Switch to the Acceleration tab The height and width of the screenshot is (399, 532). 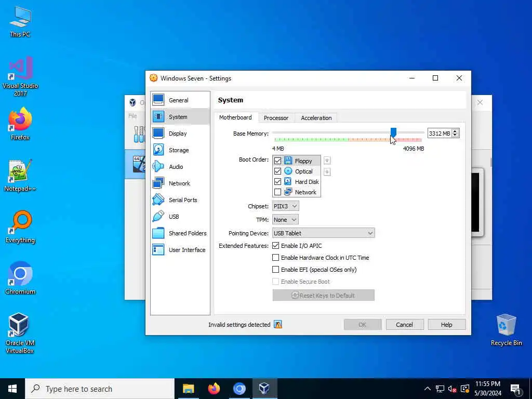tap(316, 118)
